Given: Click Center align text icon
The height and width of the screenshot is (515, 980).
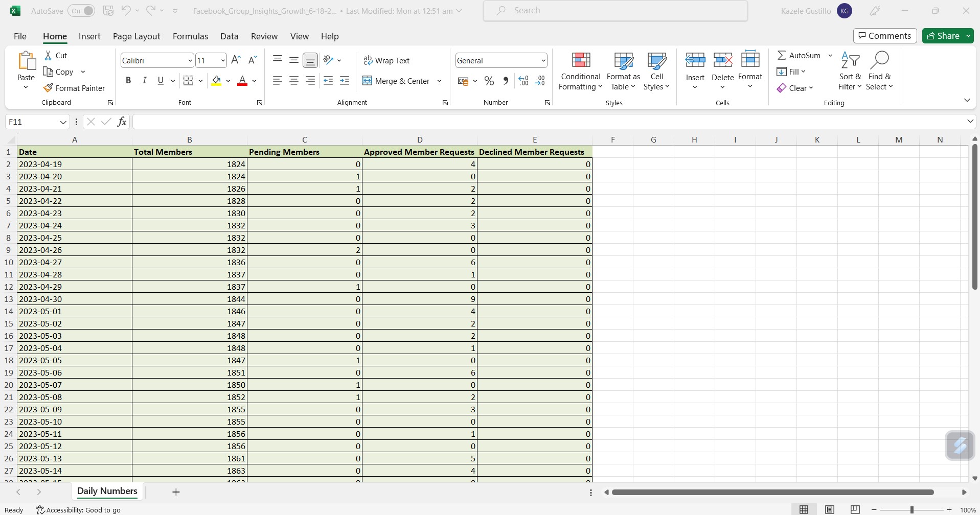Looking at the screenshot, I should tap(294, 81).
